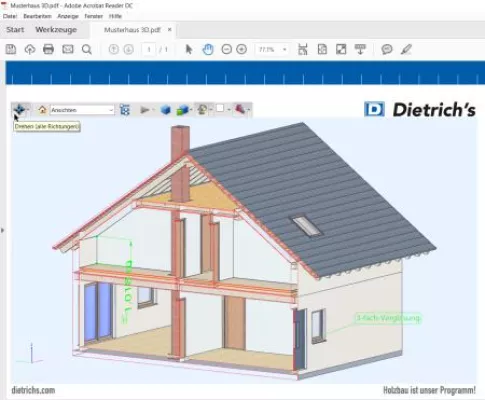Image resolution: width=485 pixels, height=400 pixels.
Task: Play the 3D animation
Action: click(144, 109)
